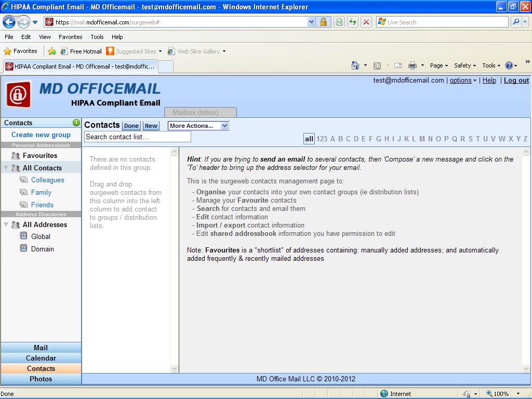Click the green info icon beside Contacts

point(76,123)
